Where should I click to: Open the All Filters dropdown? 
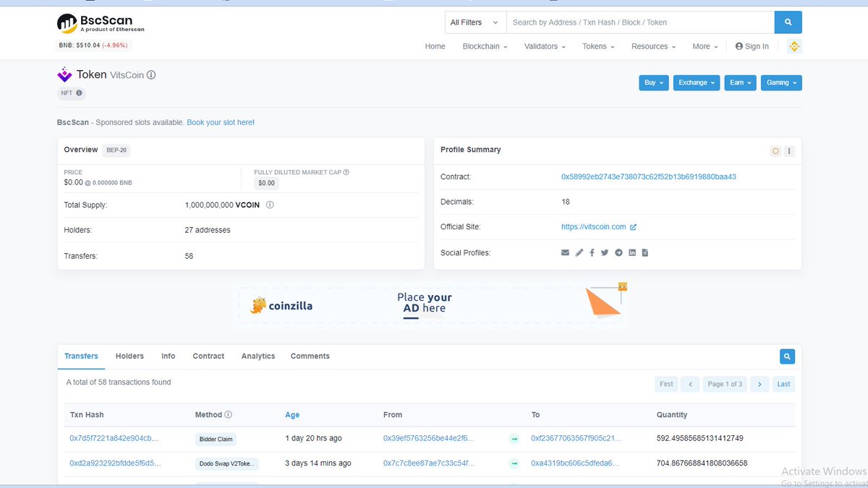475,22
